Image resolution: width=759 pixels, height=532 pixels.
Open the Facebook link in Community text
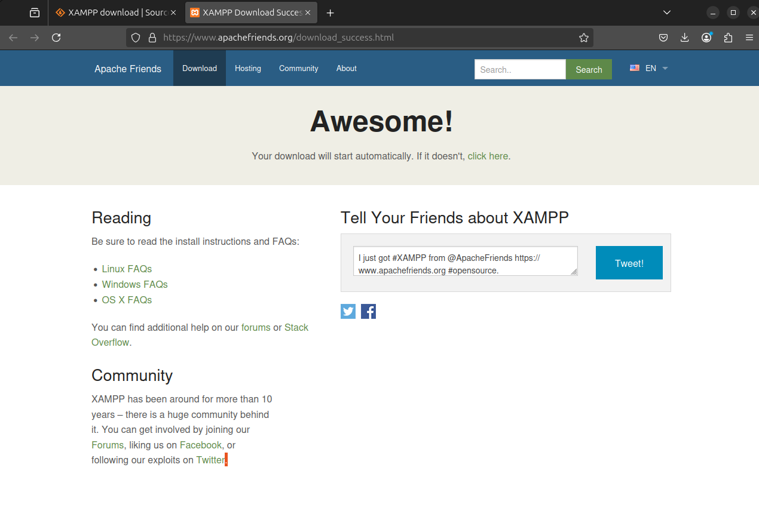tap(201, 445)
